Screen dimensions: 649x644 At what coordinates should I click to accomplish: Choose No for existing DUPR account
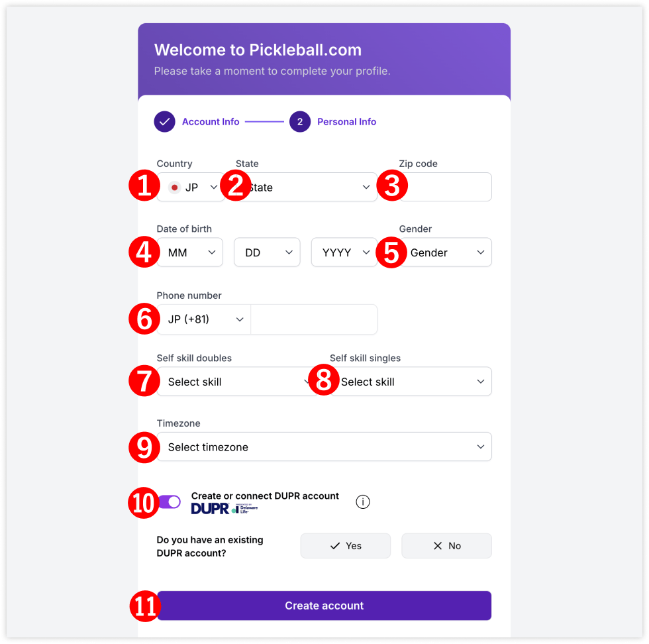click(x=446, y=546)
